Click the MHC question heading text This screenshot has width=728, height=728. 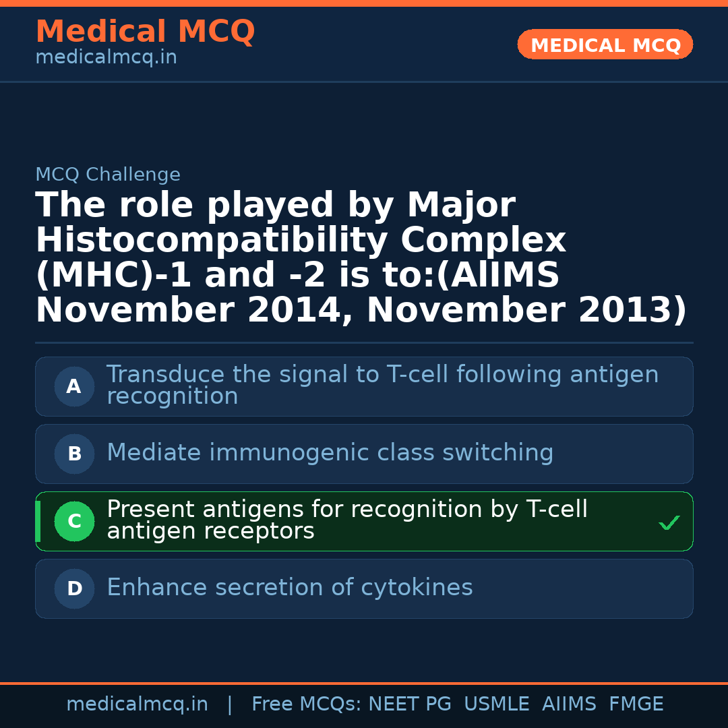(x=361, y=258)
